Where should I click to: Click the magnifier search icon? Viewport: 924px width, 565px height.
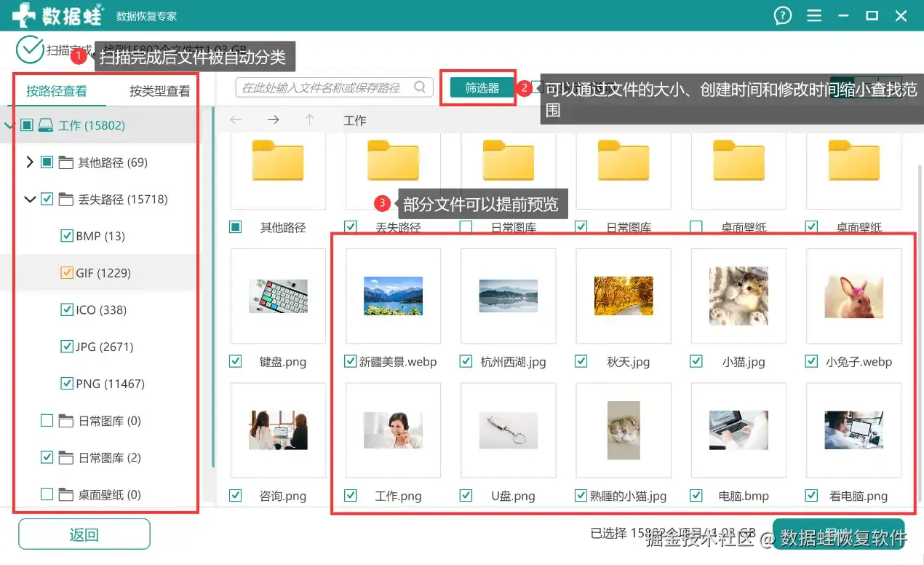click(x=420, y=87)
